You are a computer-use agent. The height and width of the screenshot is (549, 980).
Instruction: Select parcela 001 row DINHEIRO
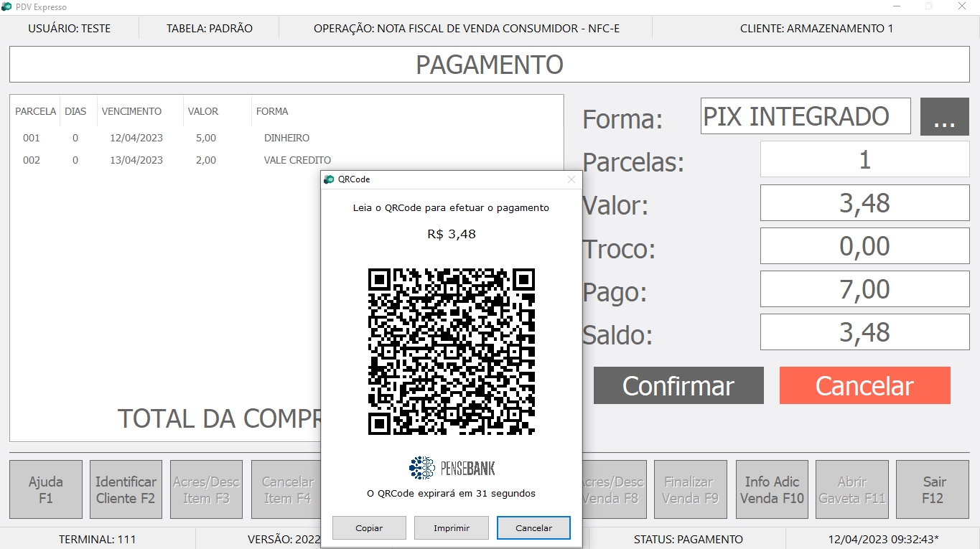[x=286, y=138]
